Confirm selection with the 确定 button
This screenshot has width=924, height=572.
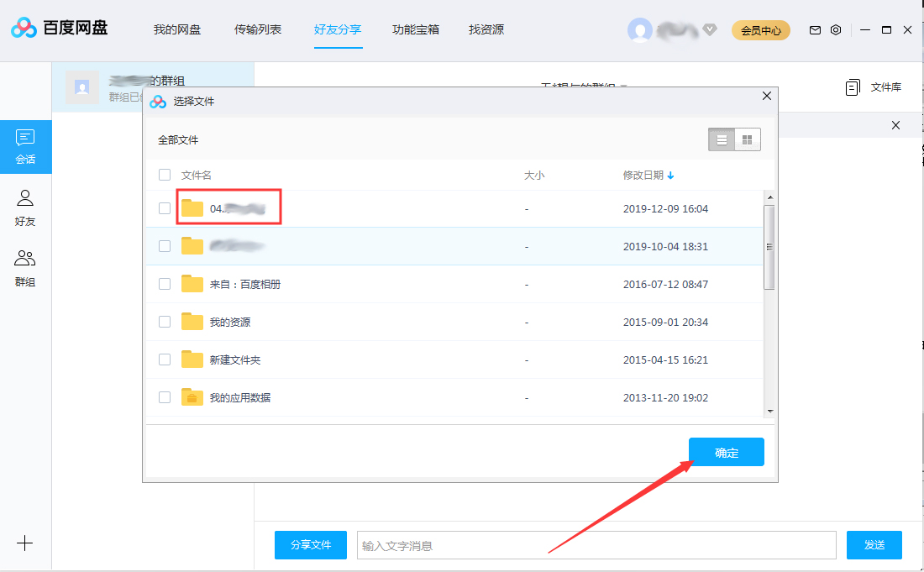coord(726,451)
